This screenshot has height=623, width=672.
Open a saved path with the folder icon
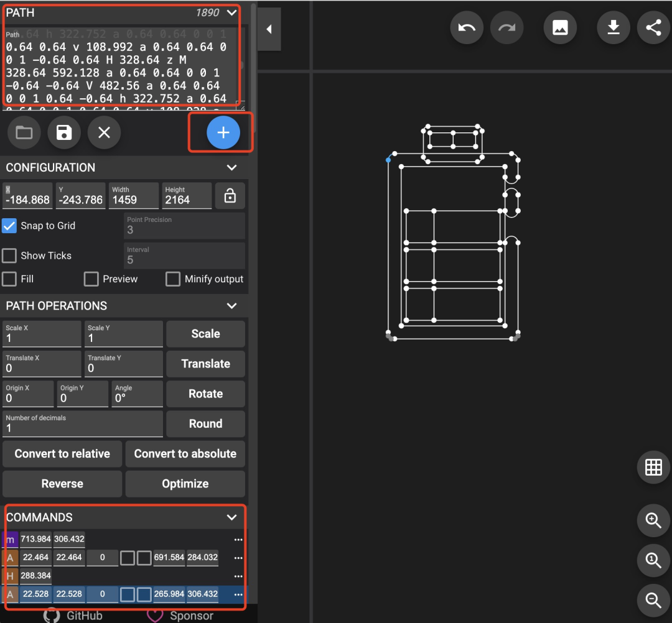[x=24, y=132]
